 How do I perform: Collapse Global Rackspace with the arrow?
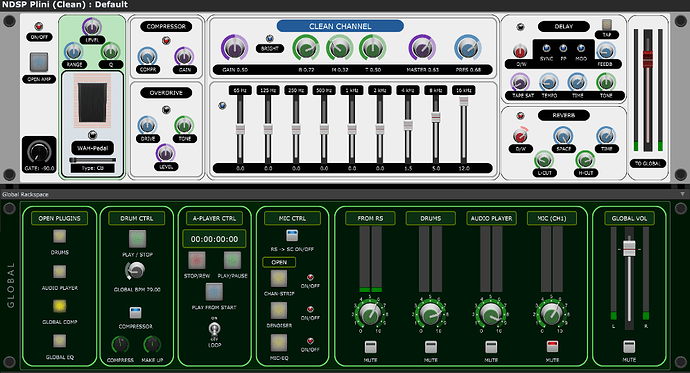[682, 194]
